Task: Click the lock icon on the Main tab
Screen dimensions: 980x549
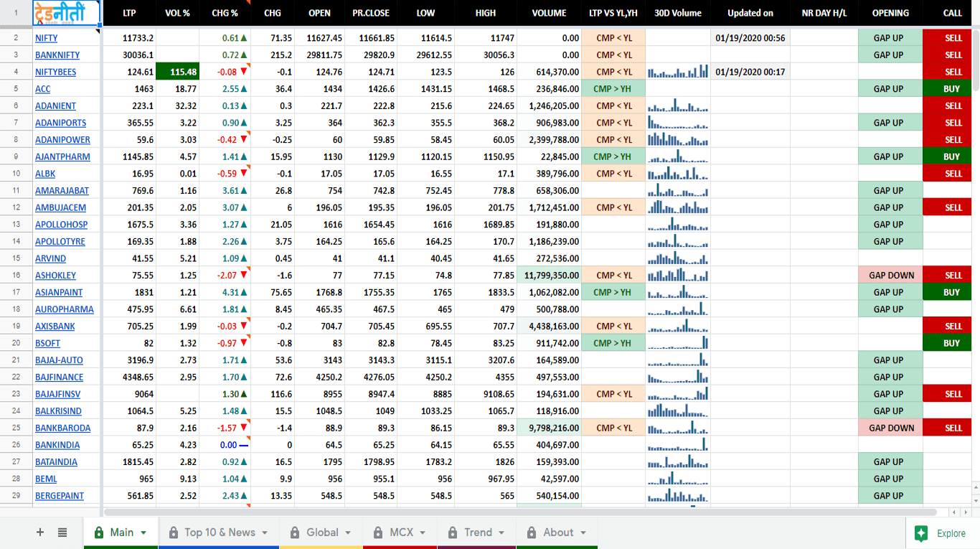Action: click(98, 532)
